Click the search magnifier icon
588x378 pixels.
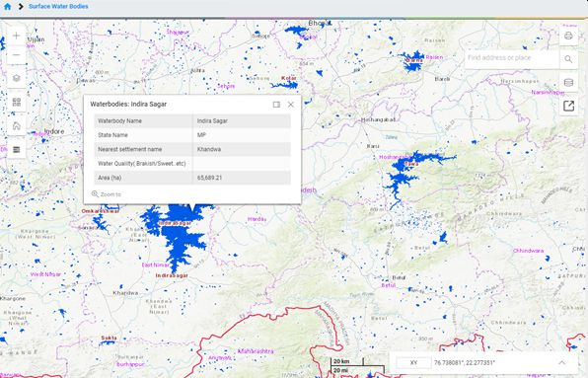568,59
